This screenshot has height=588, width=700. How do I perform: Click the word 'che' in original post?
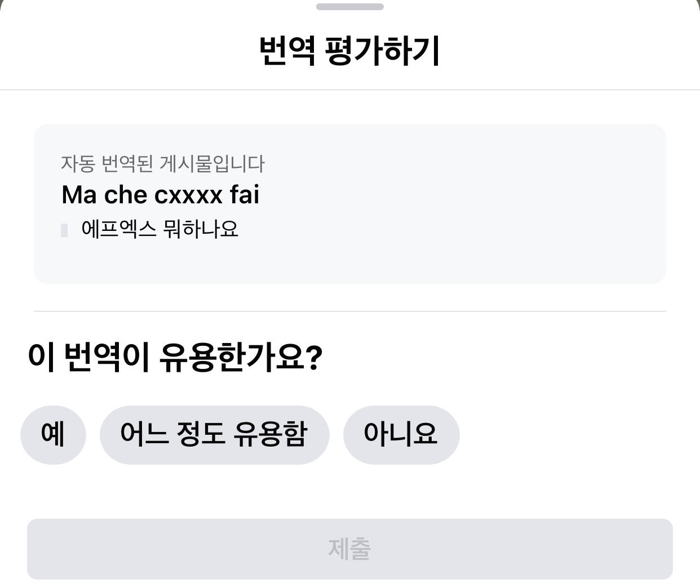pos(126,195)
